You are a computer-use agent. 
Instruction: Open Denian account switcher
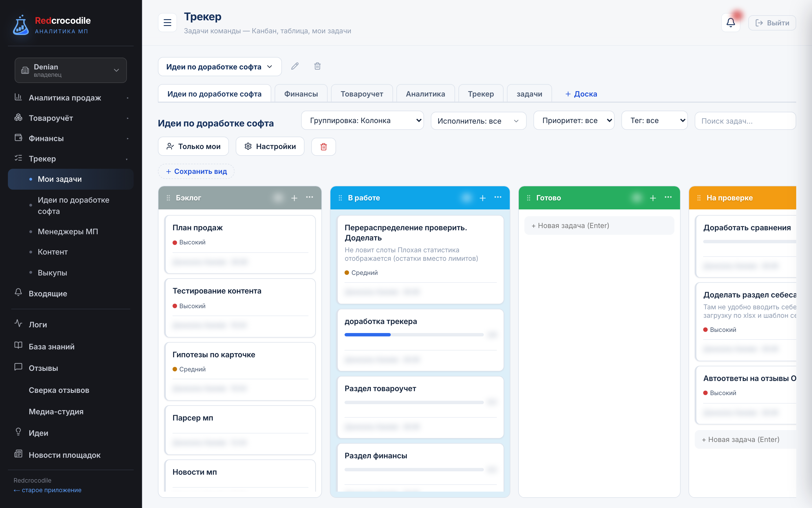[70, 70]
